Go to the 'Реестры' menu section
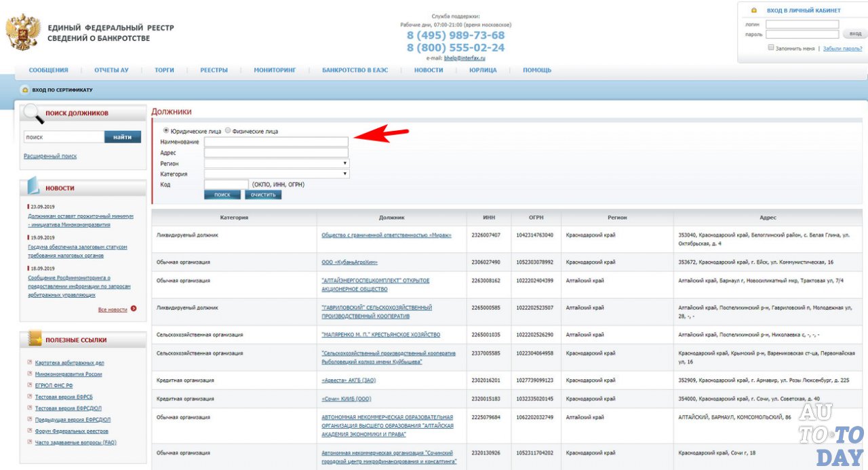Viewport: 868px width, 470px height. pos(214,70)
